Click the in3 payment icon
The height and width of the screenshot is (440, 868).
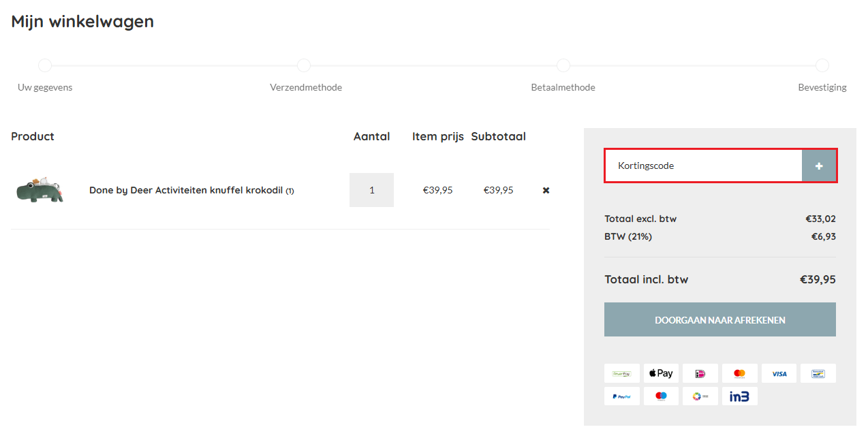(739, 396)
